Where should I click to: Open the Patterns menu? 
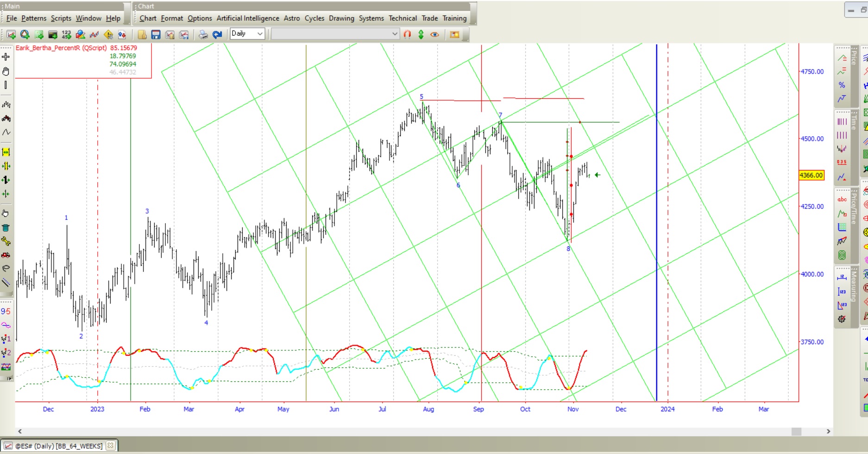(34, 18)
